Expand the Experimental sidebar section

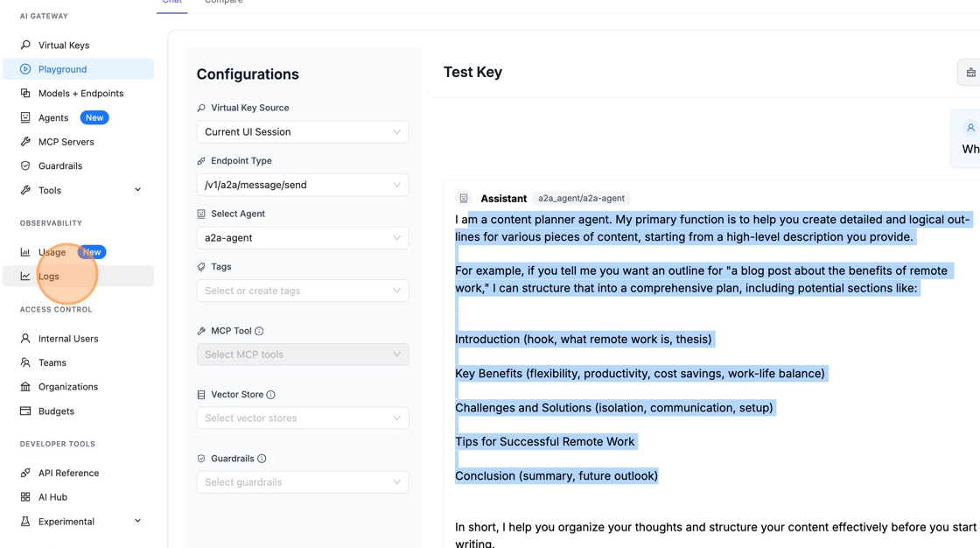pos(137,521)
